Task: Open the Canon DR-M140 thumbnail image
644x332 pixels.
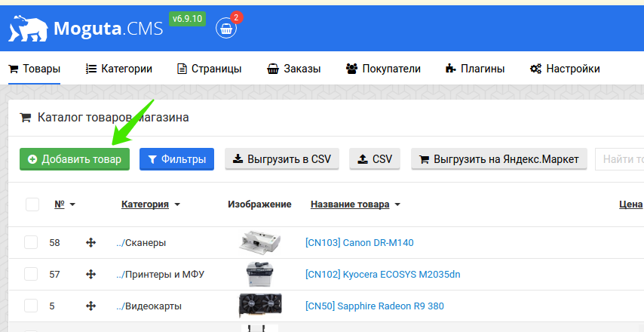Action: coord(259,242)
